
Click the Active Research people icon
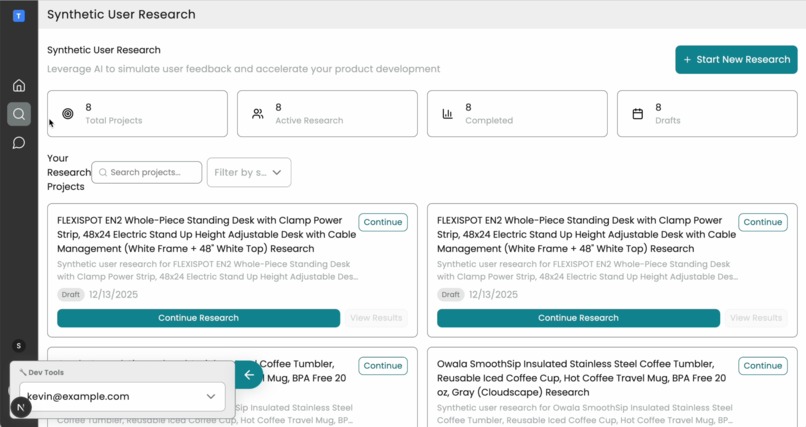point(258,114)
